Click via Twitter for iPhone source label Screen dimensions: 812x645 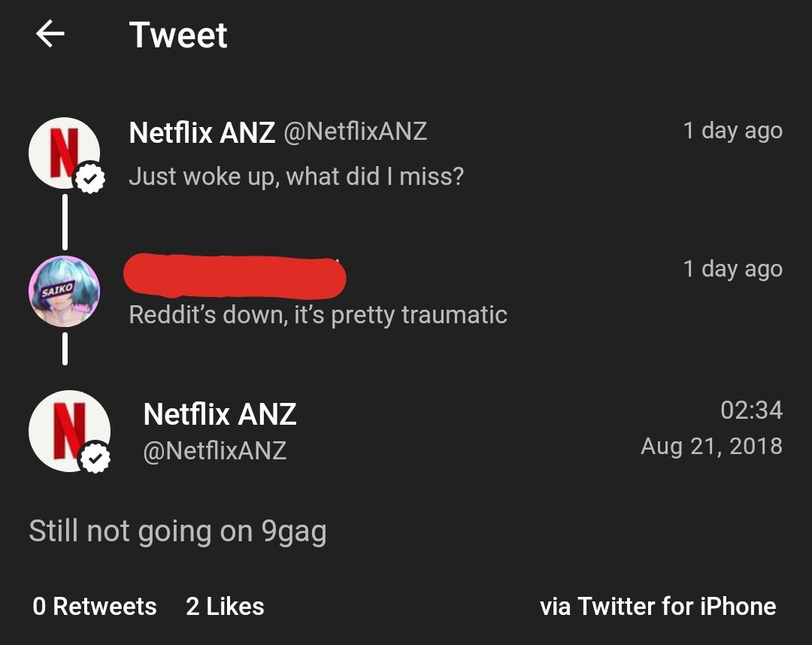click(x=658, y=607)
